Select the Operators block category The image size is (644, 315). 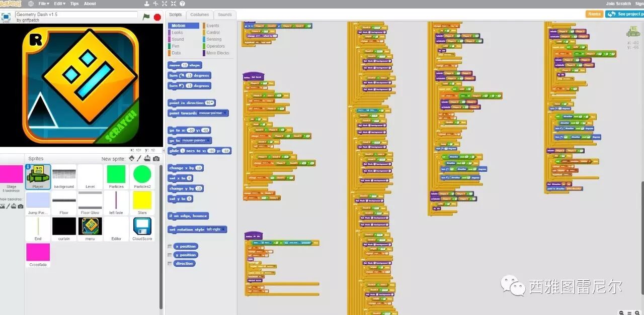(x=215, y=46)
